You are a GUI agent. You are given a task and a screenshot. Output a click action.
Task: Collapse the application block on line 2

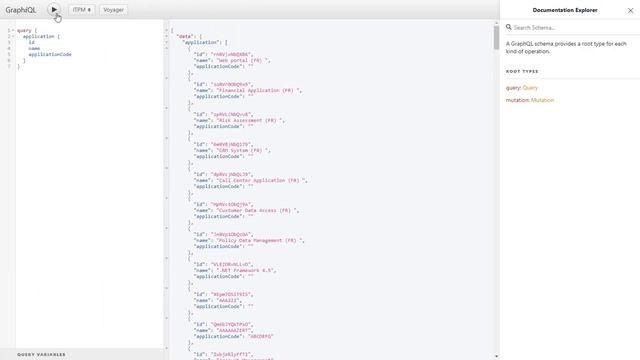click(13, 36)
